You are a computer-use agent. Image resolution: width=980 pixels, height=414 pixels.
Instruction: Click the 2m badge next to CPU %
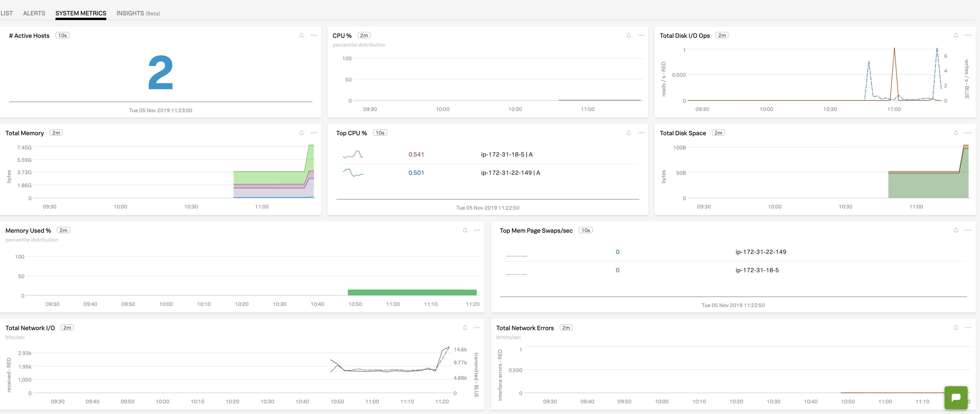364,35
